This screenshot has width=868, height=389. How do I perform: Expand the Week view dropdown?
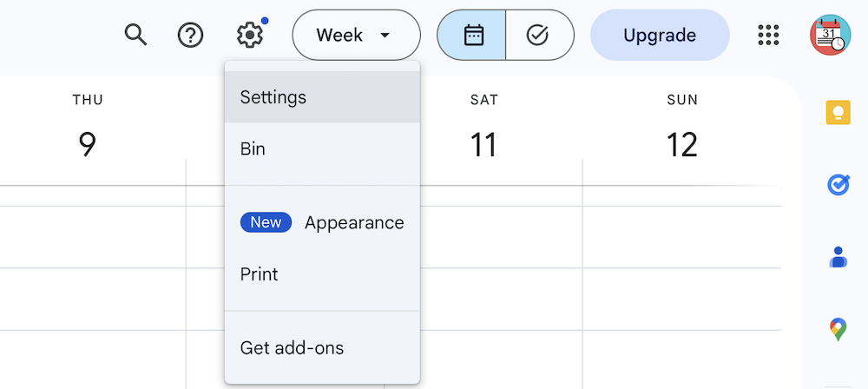tap(356, 36)
